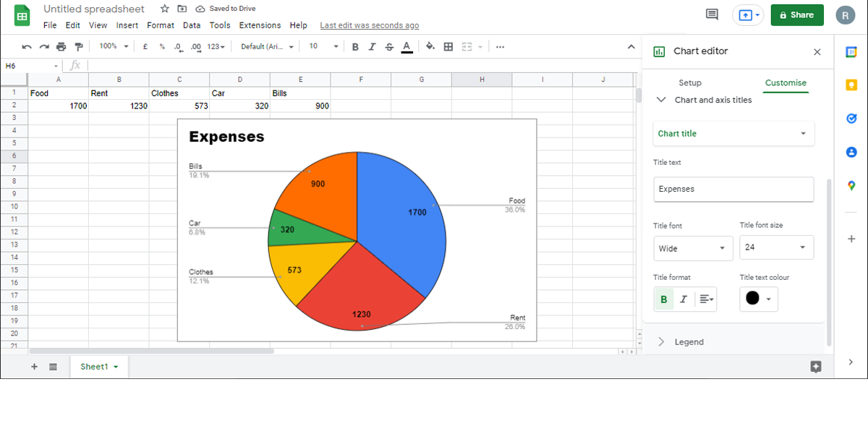Open Google Keep side panel
Screen dimensions: 868x434
click(851, 85)
